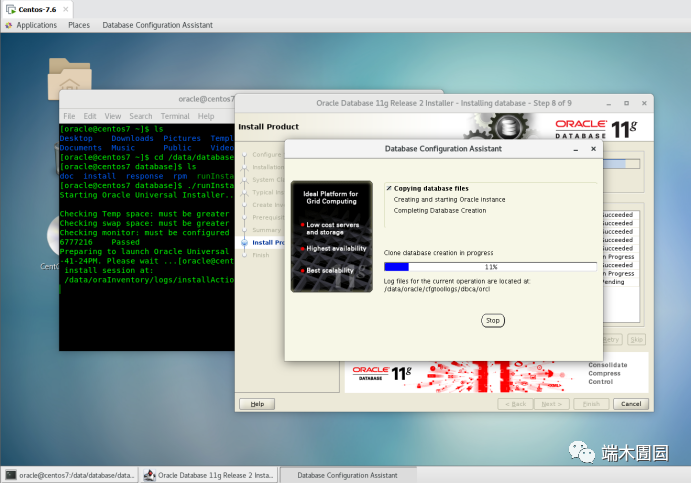Click the 'In Progress' status above Pending
The width and height of the screenshot is (692, 484).
click(619, 274)
